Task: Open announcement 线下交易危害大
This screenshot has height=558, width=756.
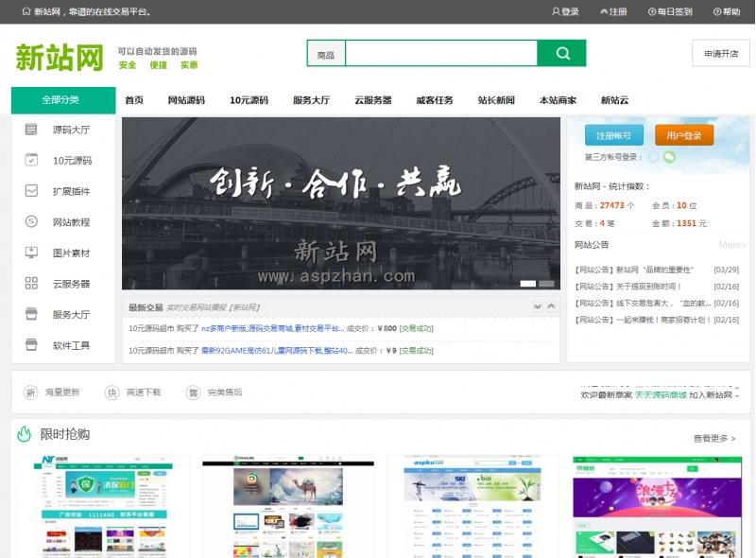Action: coord(644,304)
